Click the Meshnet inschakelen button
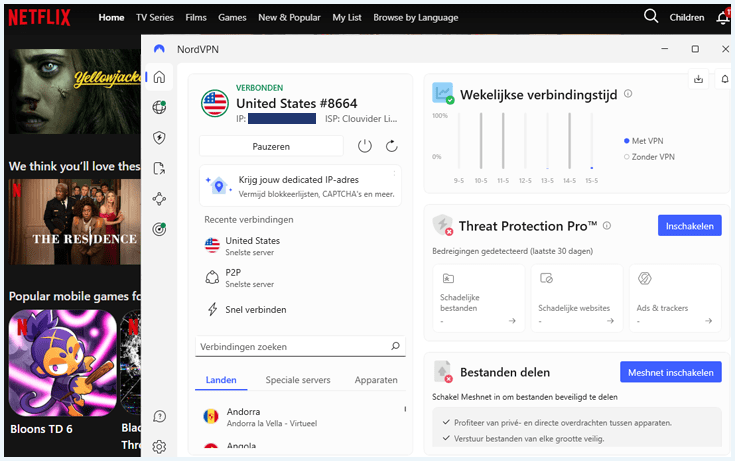Screen dimensions: 735x461 click(x=671, y=372)
